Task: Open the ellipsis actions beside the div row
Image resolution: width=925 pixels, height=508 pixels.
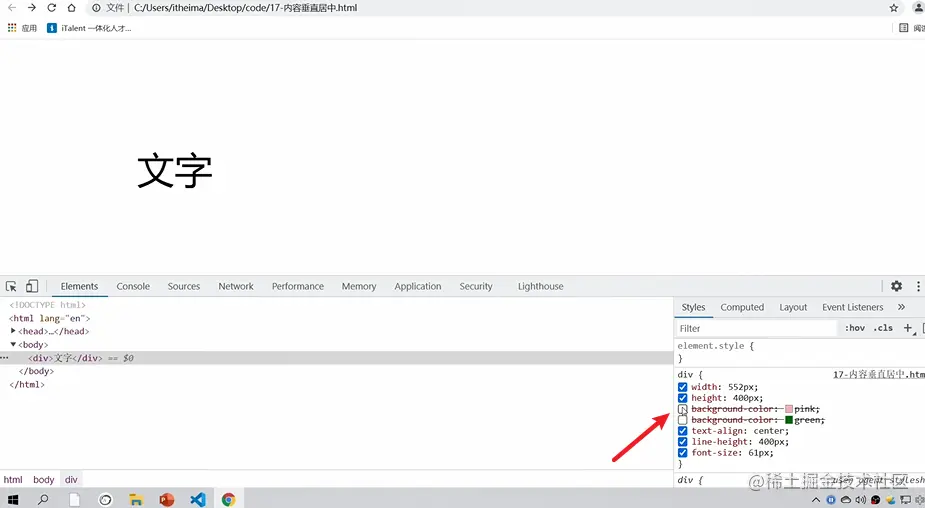Action: [4, 358]
